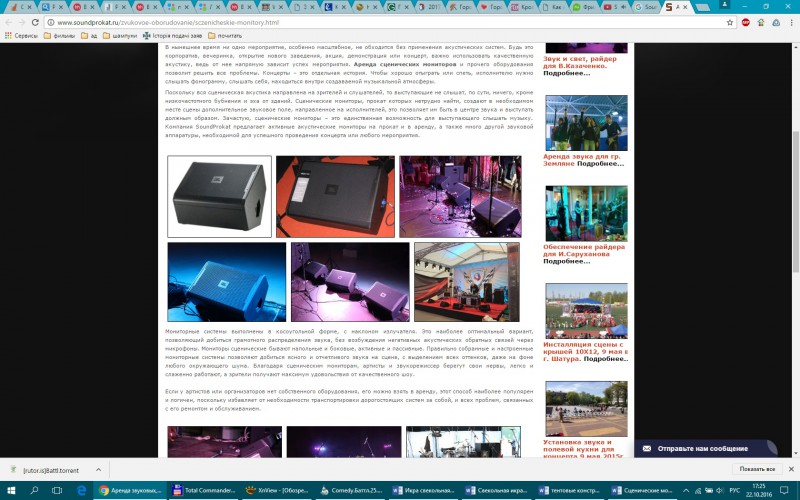Open the почитать bookmark folder

coord(225,36)
